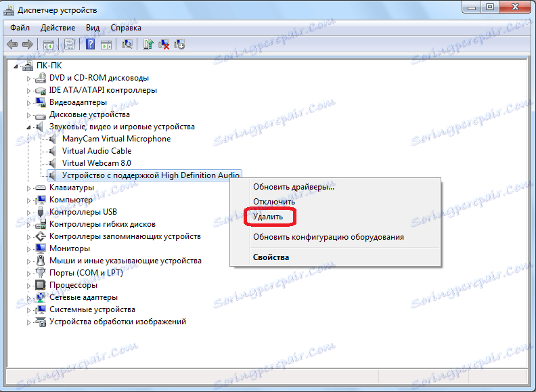The height and width of the screenshot is (392, 536).
Task: Toggle the console tree pane icon
Action: point(49,44)
